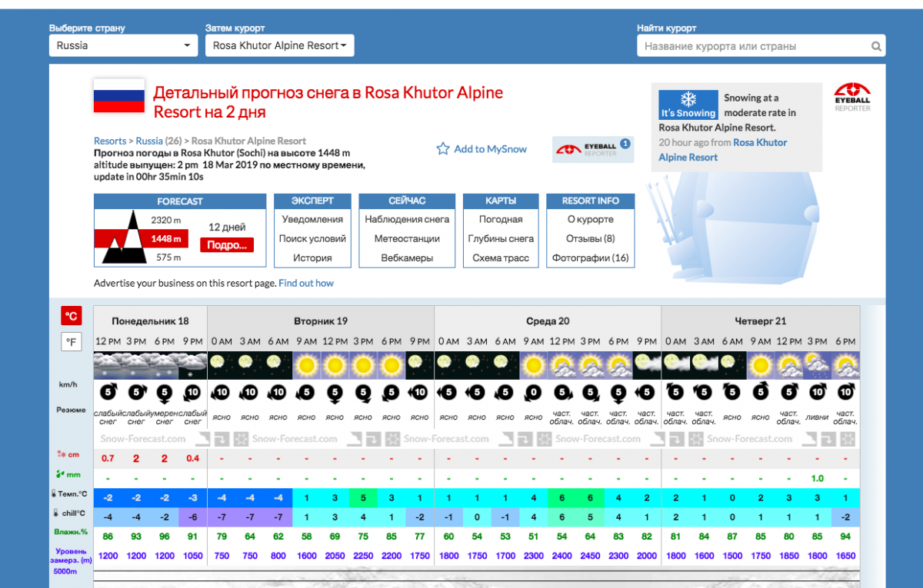Open Схема трасс link
Screen dimensions: 923x588
coord(501,258)
